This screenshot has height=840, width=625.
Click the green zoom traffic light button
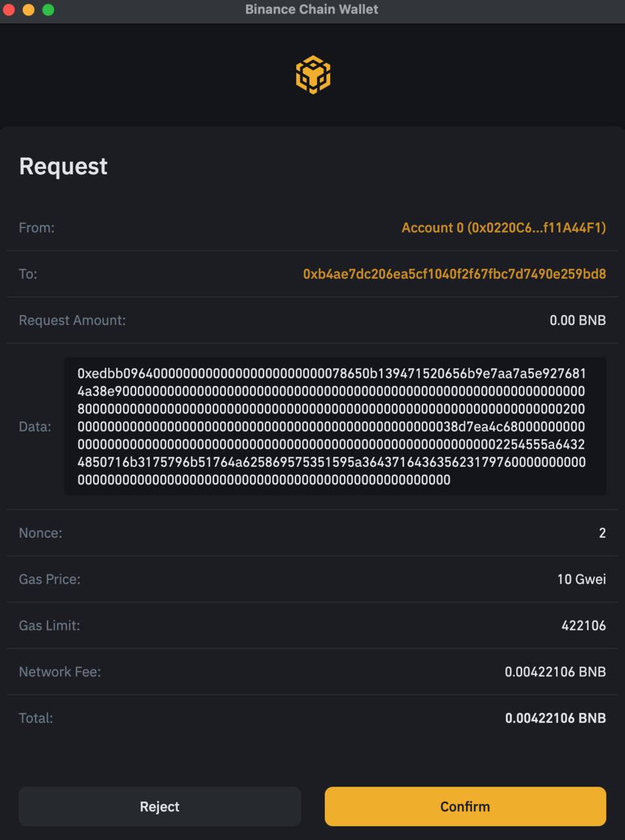[x=46, y=10]
